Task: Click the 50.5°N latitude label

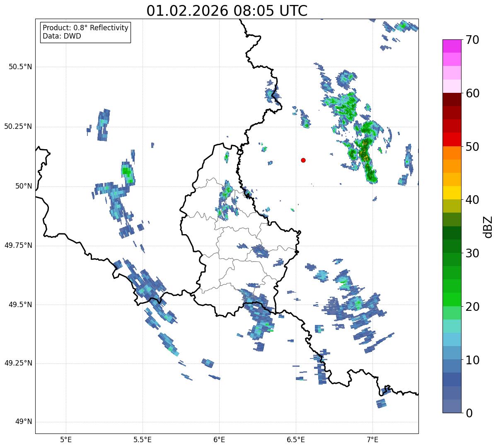Action: (20, 67)
